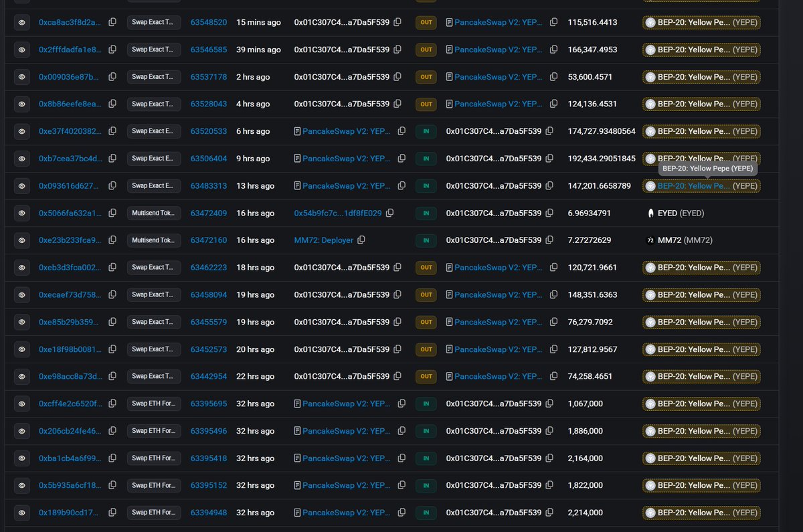Screen dimensions: 803x532
Task: Open transaction 0x206cb24fe46 details
Action: coord(70,431)
